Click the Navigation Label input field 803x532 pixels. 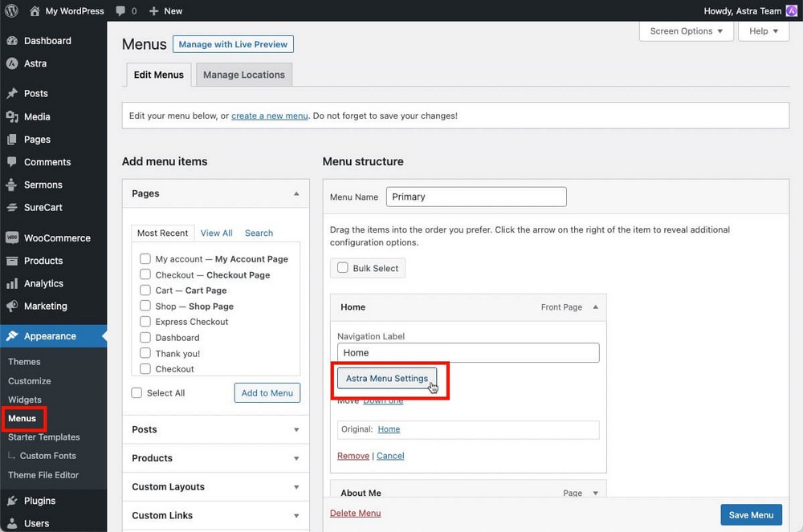pyautogui.click(x=468, y=352)
